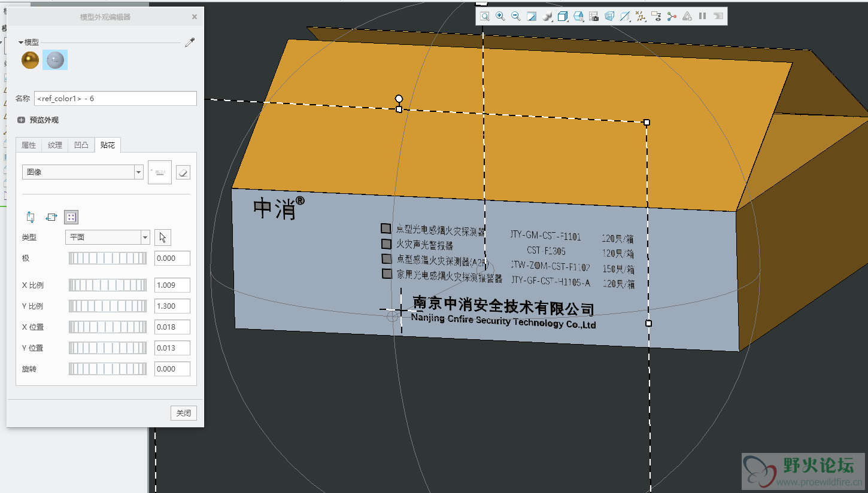868x493 pixels.
Task: Switch to the 属性 tab
Action: click(x=29, y=145)
